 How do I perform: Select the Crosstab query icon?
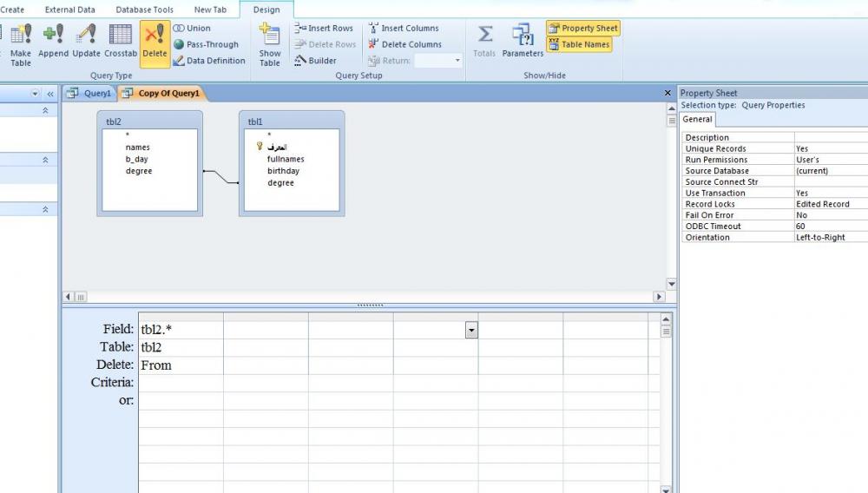[x=121, y=43]
